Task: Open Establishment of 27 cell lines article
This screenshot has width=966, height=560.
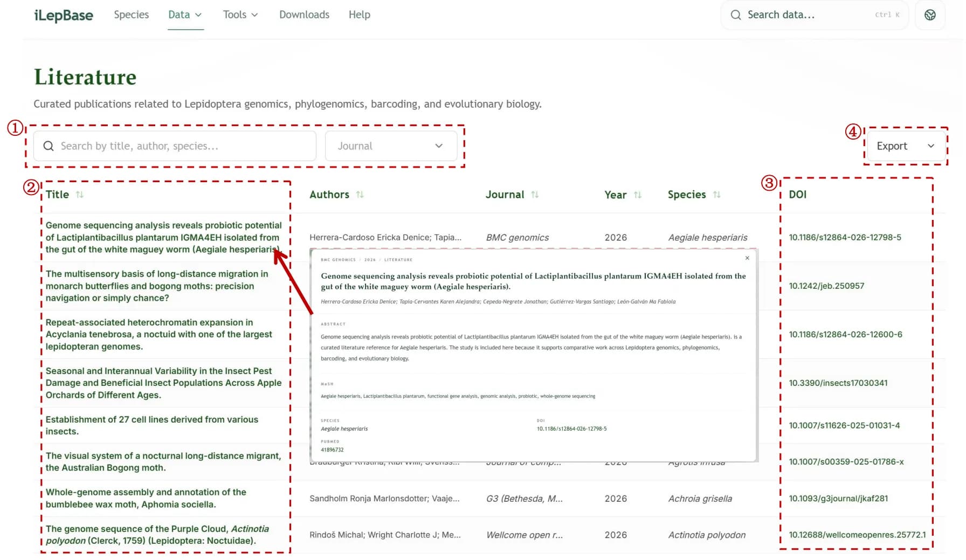Action: tap(151, 425)
